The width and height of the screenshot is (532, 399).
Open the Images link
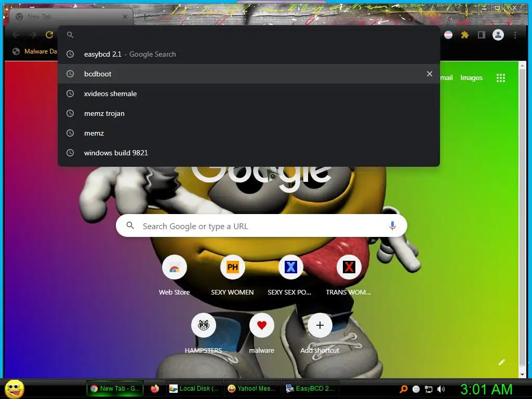click(x=471, y=78)
